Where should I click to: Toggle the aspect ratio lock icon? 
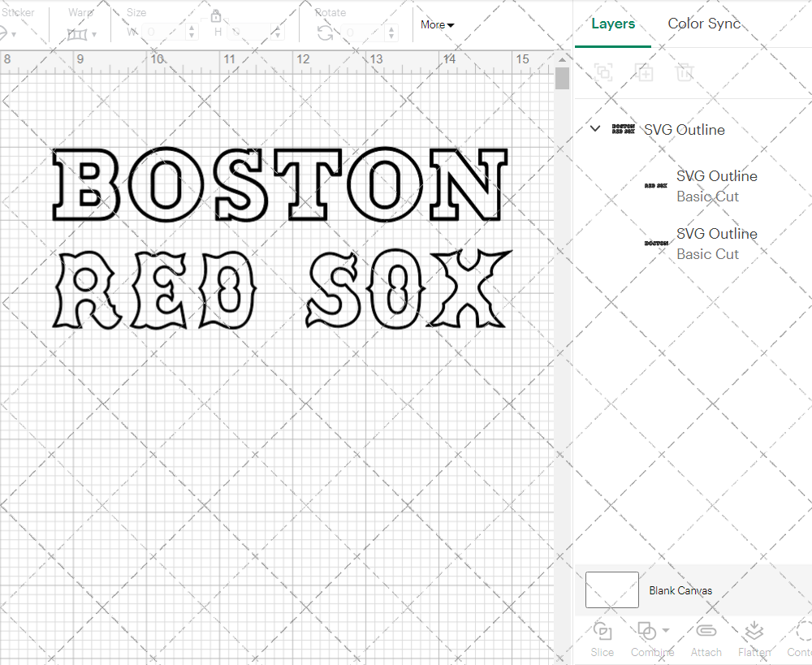(x=216, y=16)
